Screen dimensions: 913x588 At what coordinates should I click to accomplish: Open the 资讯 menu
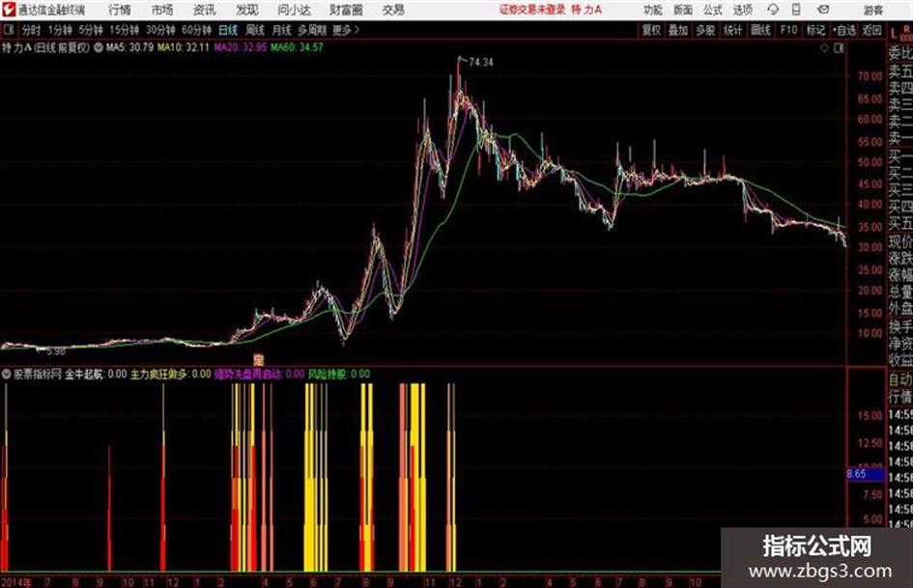pyautogui.click(x=205, y=10)
